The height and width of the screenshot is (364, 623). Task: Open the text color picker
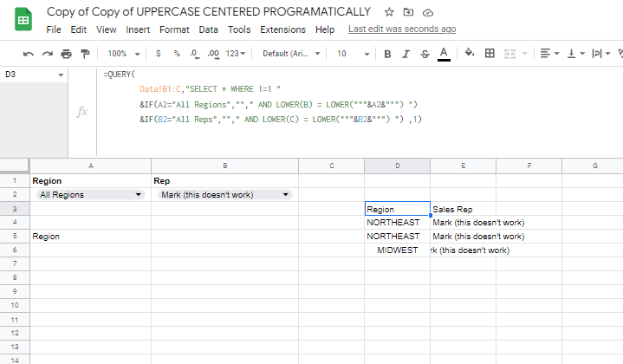(x=444, y=54)
